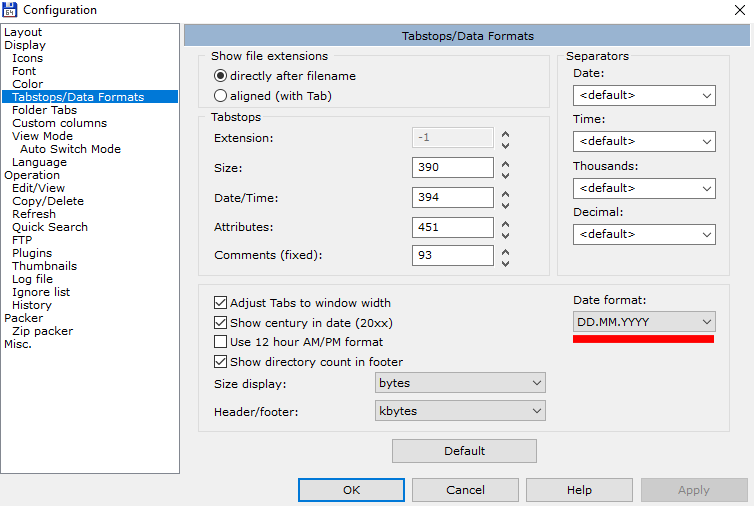Open the Date separator dropdown
The width and height of the screenshot is (754, 506).
[x=644, y=95]
